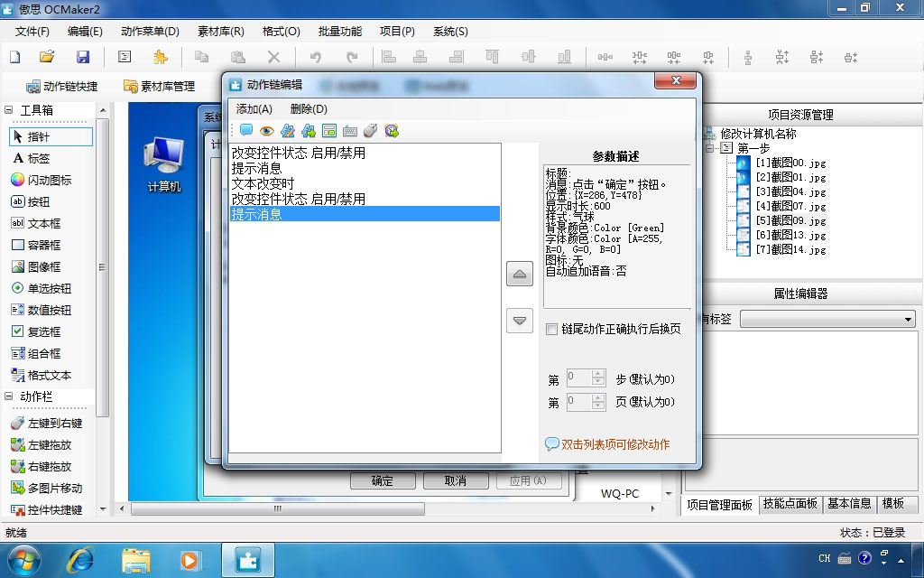
Task: Click the eye icon in action chain toolbar
Action: click(x=267, y=131)
